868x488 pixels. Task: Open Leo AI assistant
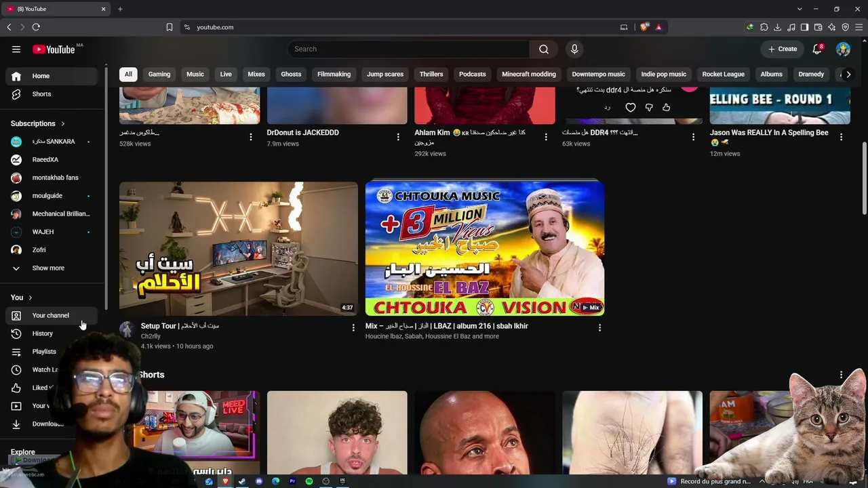(832, 27)
